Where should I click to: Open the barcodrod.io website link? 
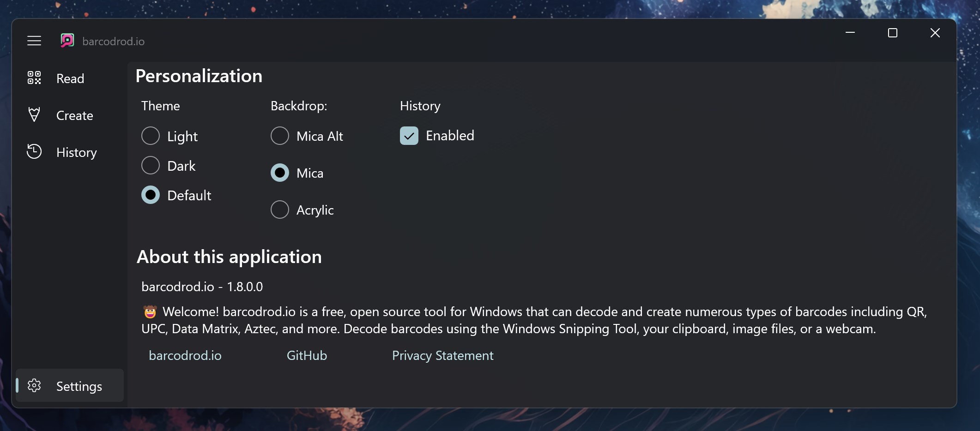185,355
